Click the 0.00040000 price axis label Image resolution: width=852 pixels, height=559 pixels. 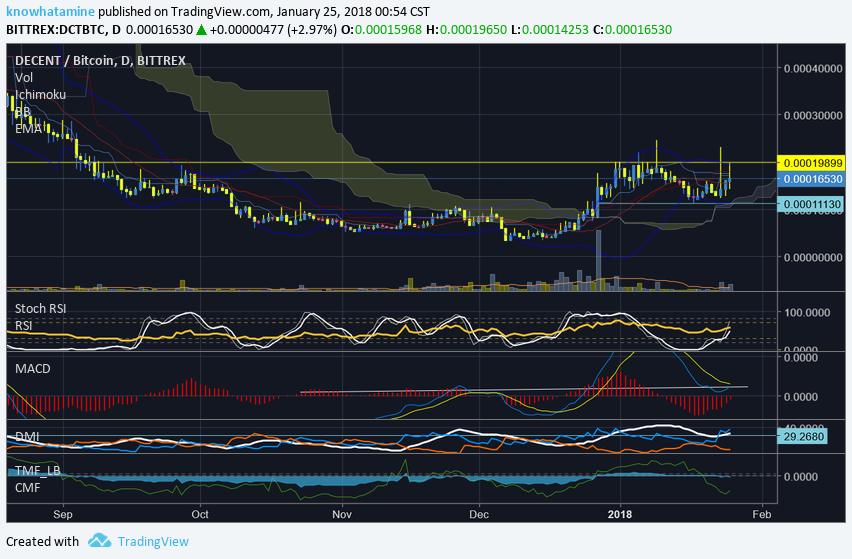(x=813, y=68)
